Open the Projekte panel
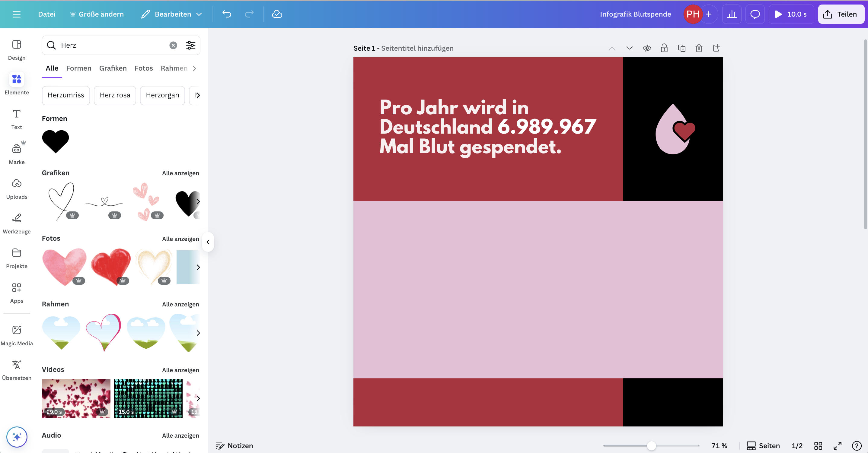 tap(17, 258)
